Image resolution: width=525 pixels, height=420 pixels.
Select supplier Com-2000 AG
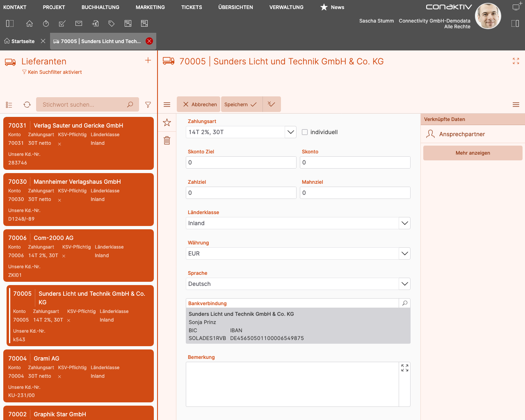click(x=78, y=256)
